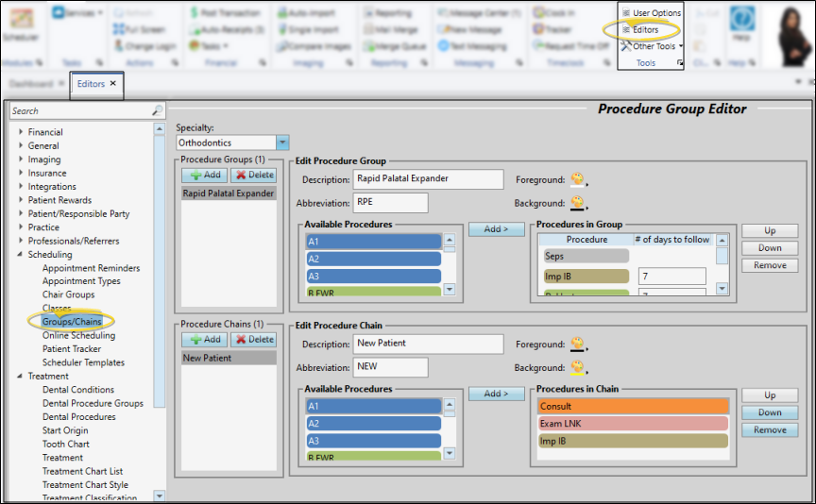Image resolution: width=816 pixels, height=504 pixels.
Task: Add a new Procedure Group with green plus
Action: [x=202, y=176]
